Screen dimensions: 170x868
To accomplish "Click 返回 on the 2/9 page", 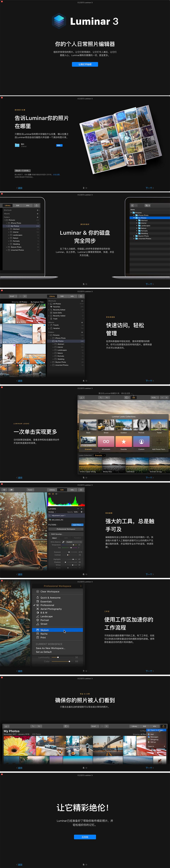I will tap(19, 188).
